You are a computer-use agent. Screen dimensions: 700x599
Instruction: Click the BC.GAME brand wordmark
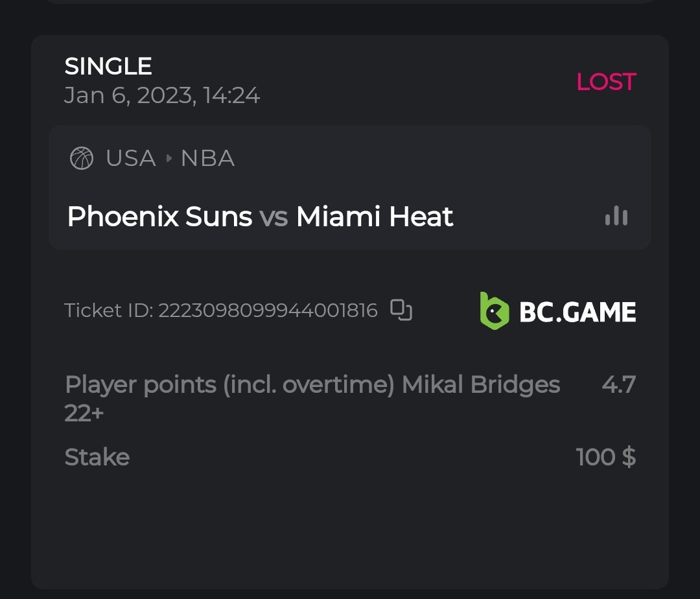click(577, 312)
